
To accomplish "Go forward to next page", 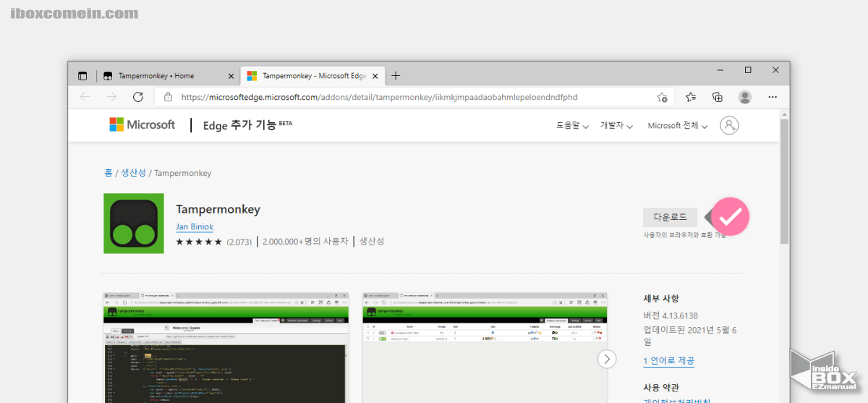I will tap(111, 97).
